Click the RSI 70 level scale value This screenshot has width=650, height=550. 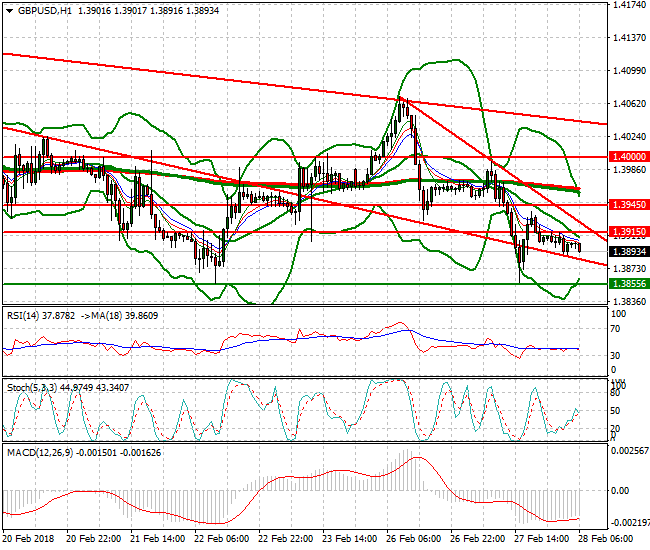coord(616,329)
